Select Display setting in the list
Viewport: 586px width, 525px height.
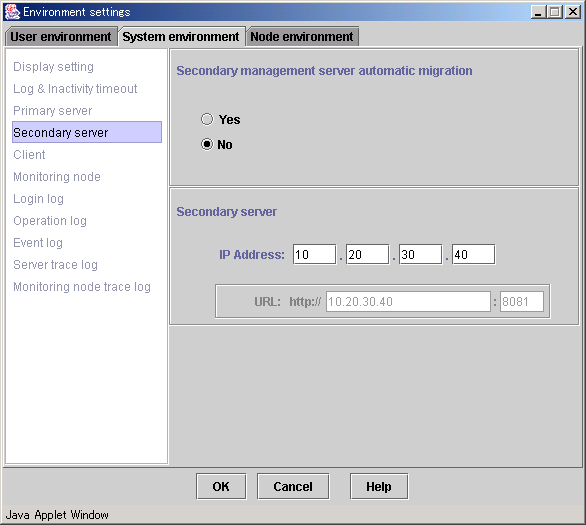(x=53, y=67)
